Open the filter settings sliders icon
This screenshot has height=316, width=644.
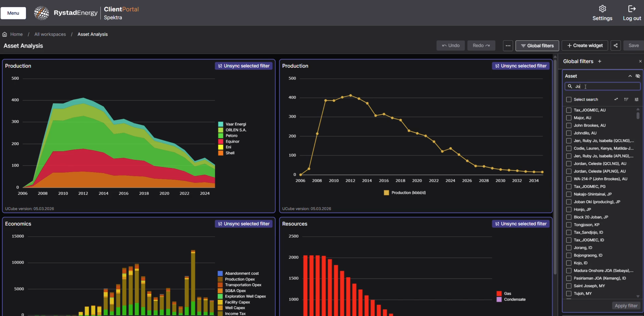pos(636,99)
